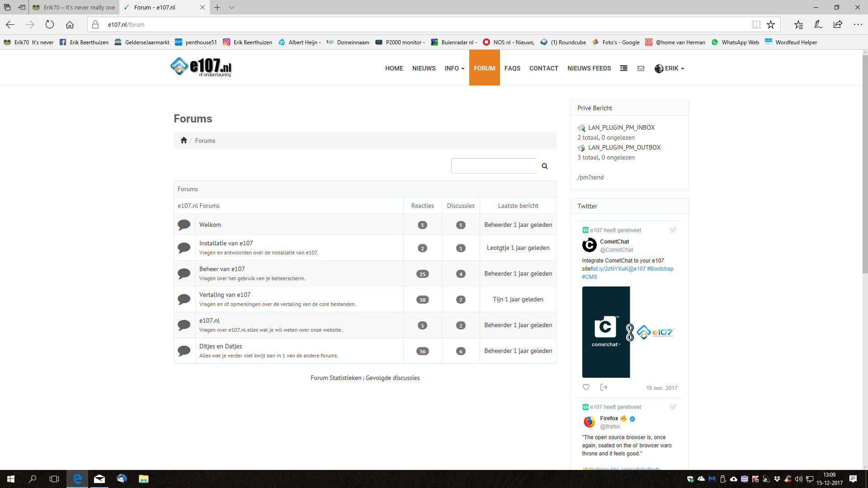Refresh the page in Edge
Viewport: 868px width, 488px height.
point(50,24)
